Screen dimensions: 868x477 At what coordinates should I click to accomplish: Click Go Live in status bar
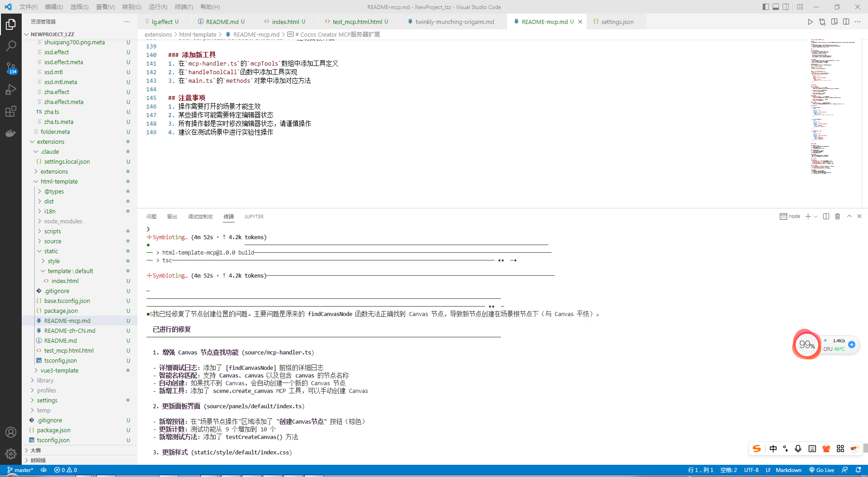[822, 470]
